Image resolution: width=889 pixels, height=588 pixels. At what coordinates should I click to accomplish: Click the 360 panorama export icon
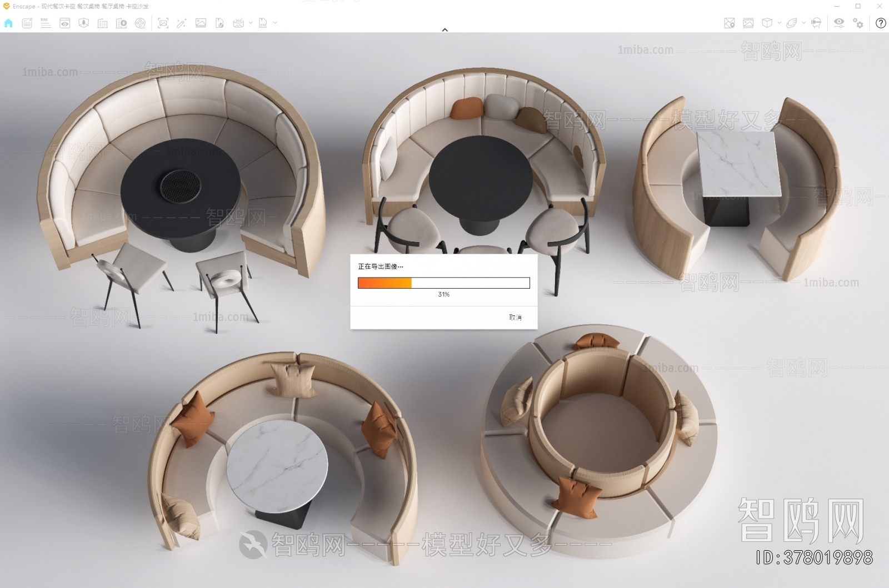238,23
